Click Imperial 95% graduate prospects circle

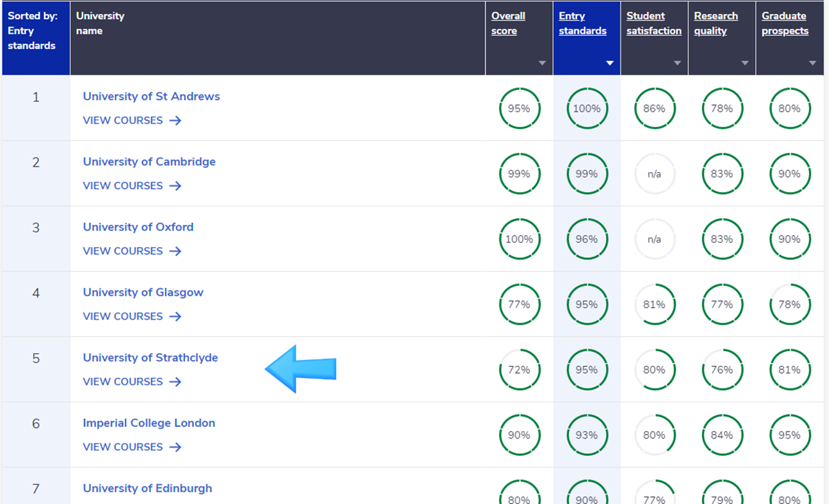[790, 435]
